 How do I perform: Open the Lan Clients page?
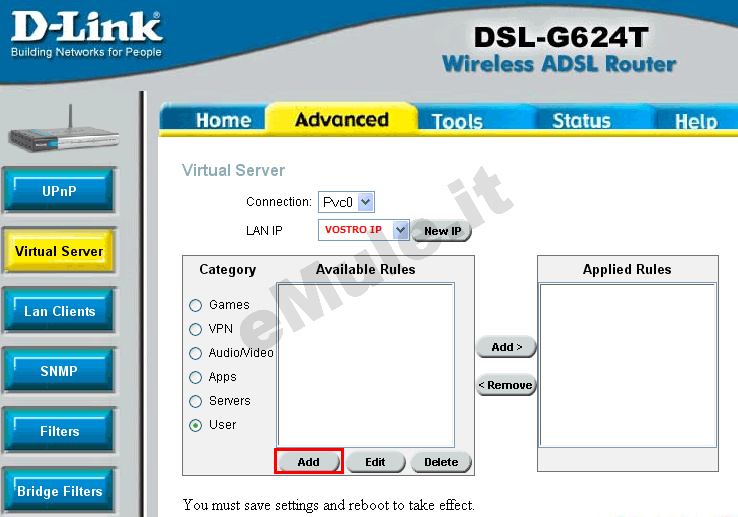pos(59,311)
